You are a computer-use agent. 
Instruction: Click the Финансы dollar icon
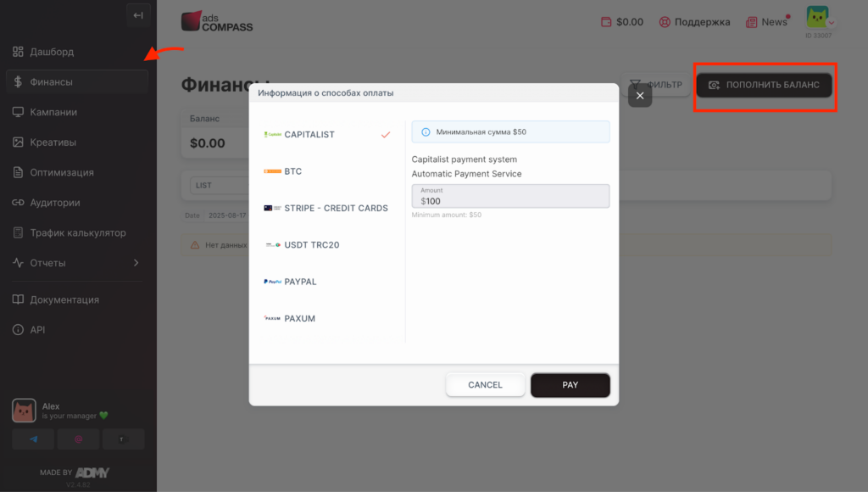(19, 82)
